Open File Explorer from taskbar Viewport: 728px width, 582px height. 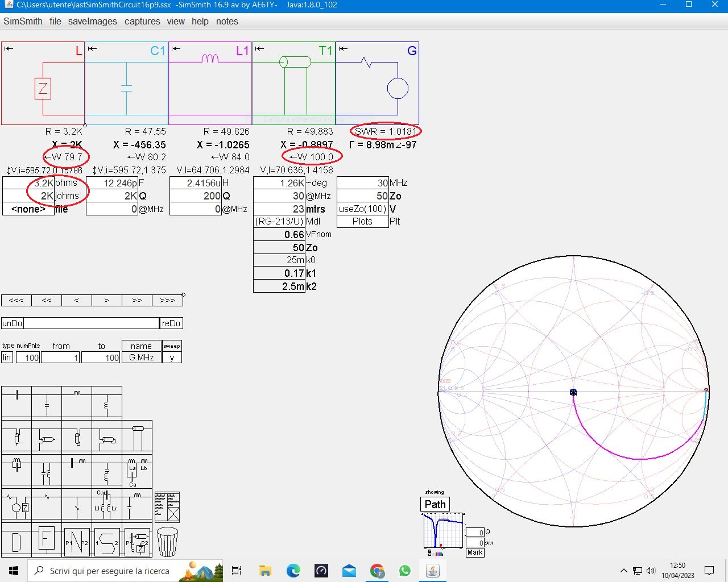265,571
